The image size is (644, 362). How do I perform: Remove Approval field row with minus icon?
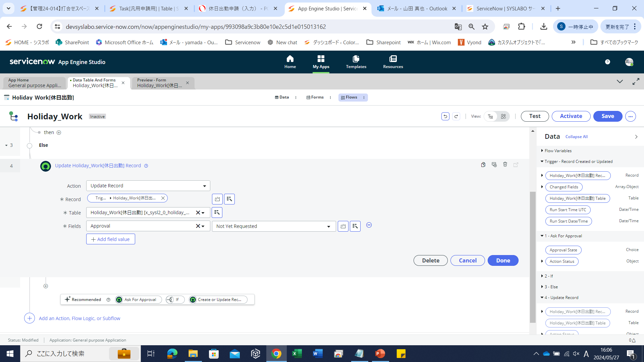coord(369,225)
